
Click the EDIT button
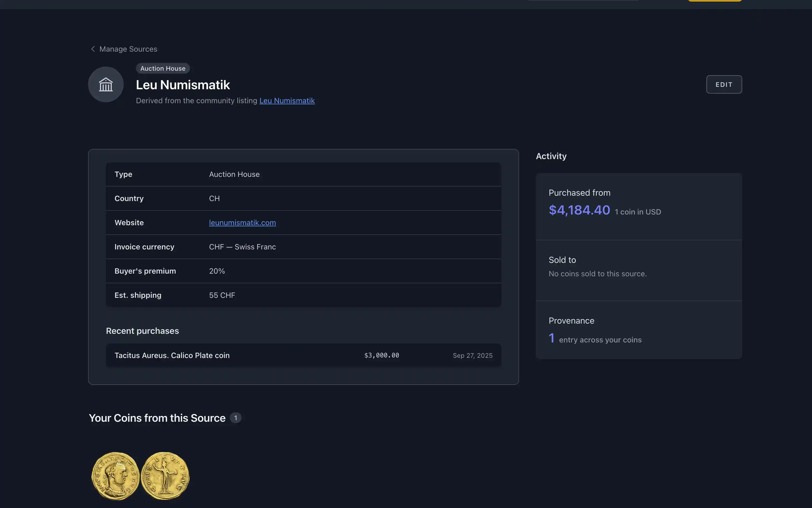[x=724, y=84]
